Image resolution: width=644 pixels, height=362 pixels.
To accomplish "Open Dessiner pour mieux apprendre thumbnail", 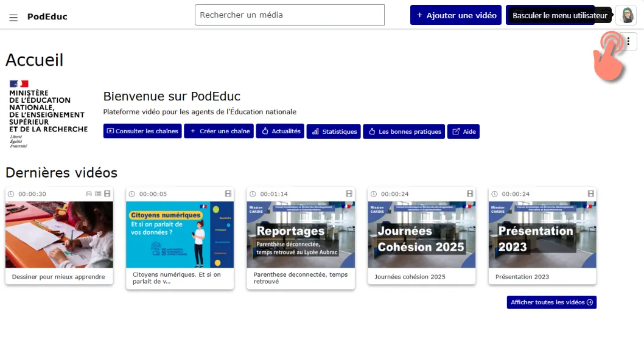I will pos(59,234).
